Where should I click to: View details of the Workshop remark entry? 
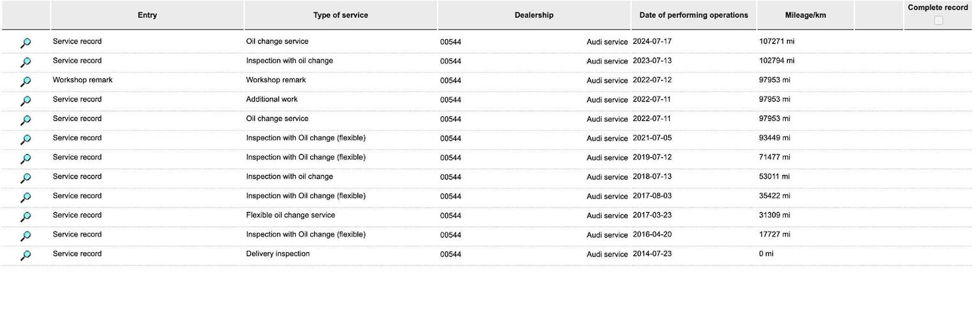[x=25, y=82]
